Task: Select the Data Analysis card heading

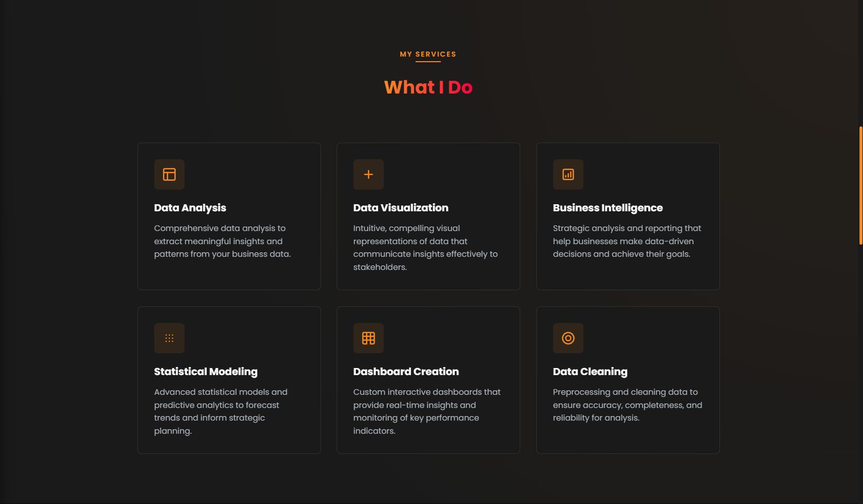Action: pyautogui.click(x=190, y=208)
